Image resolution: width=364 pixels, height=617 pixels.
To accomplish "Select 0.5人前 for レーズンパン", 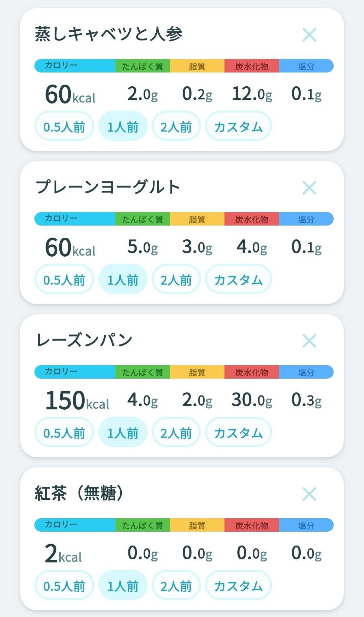I will coord(64,432).
